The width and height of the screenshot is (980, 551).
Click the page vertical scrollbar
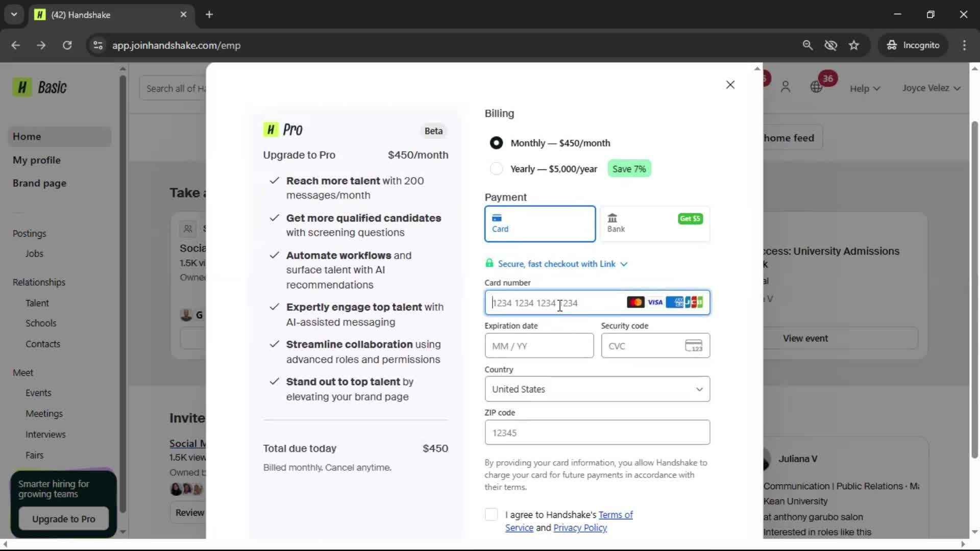coord(974,290)
